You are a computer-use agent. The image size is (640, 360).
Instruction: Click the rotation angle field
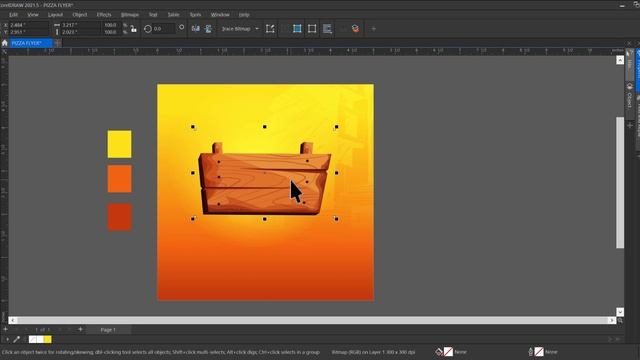[x=164, y=29]
